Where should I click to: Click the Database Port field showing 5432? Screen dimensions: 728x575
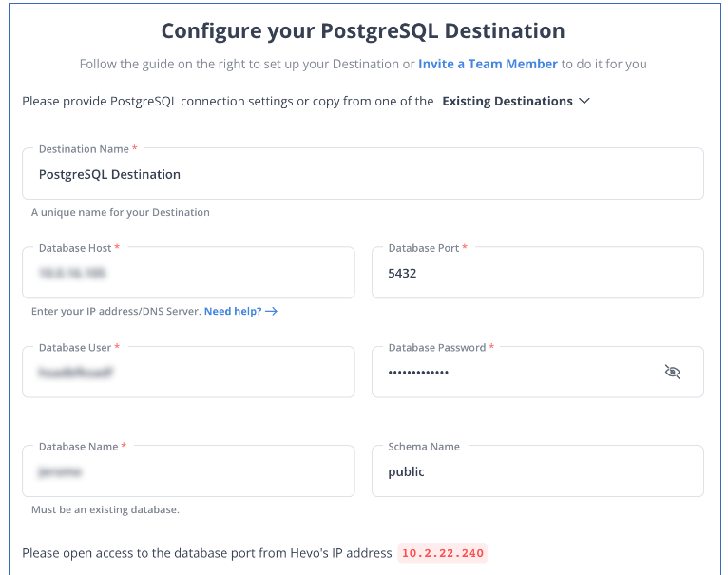pos(538,273)
